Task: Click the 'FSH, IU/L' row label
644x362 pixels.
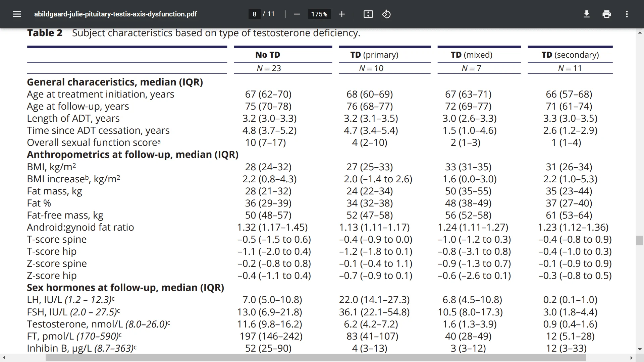Action: (x=73, y=312)
